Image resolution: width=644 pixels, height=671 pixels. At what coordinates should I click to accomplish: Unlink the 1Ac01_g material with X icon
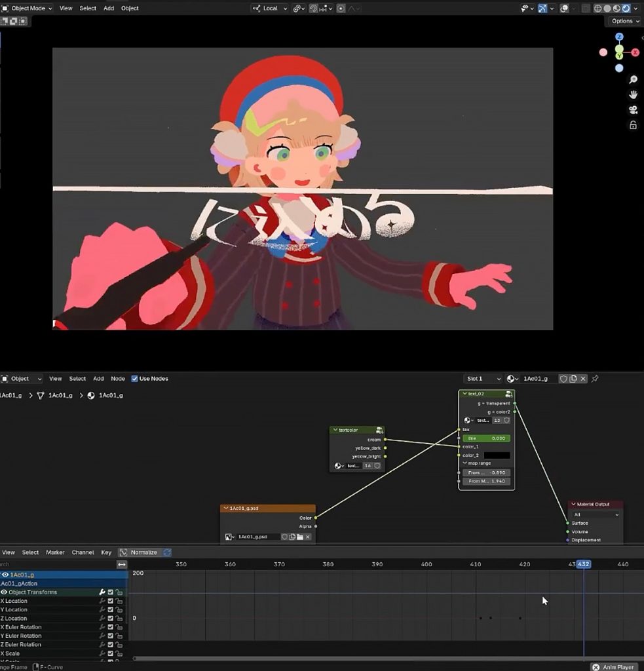[x=583, y=379]
